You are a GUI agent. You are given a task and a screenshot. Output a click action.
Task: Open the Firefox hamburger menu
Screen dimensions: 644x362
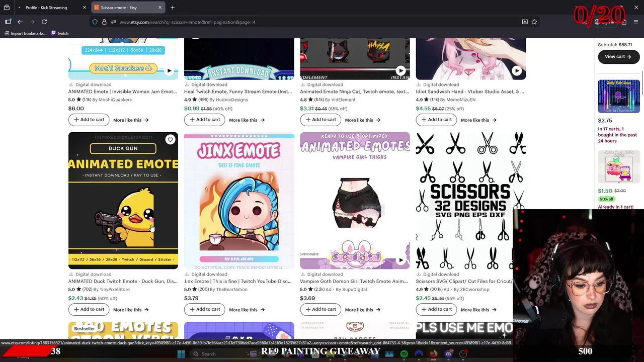point(636,22)
